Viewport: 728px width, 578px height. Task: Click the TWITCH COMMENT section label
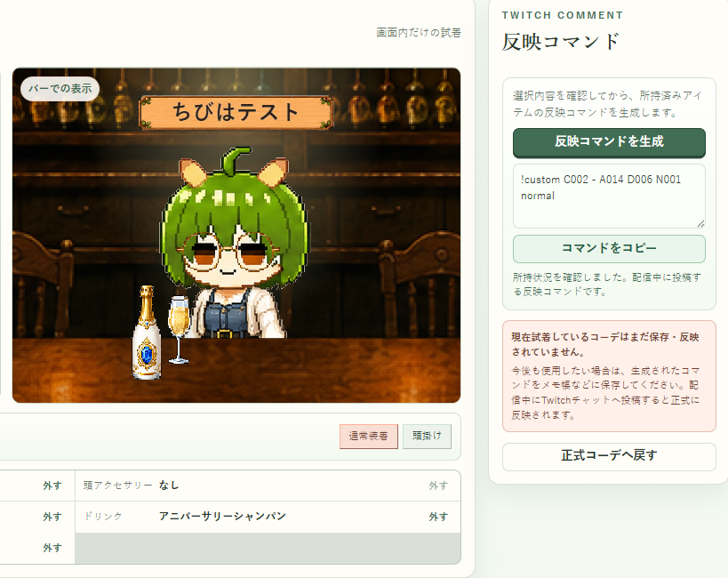[563, 15]
